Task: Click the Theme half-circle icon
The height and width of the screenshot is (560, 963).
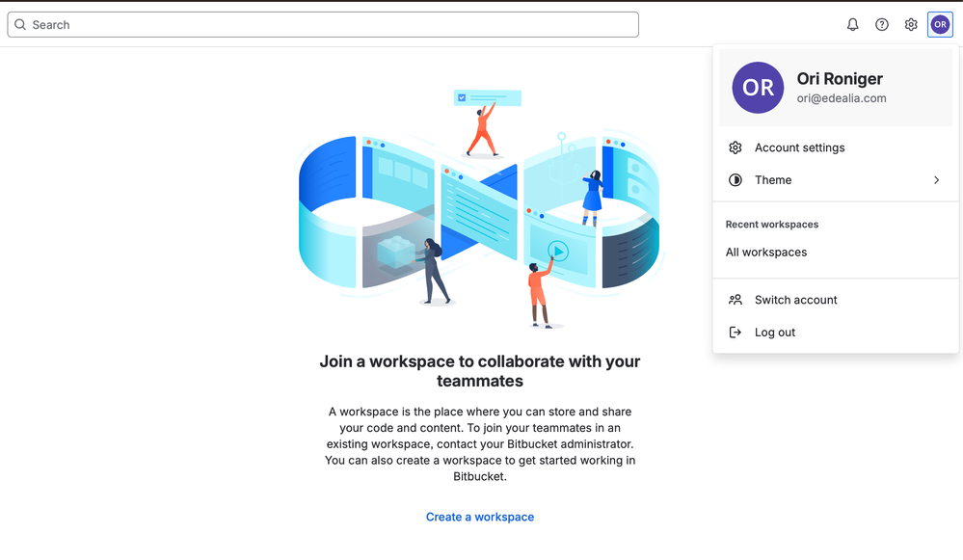Action: pos(736,180)
